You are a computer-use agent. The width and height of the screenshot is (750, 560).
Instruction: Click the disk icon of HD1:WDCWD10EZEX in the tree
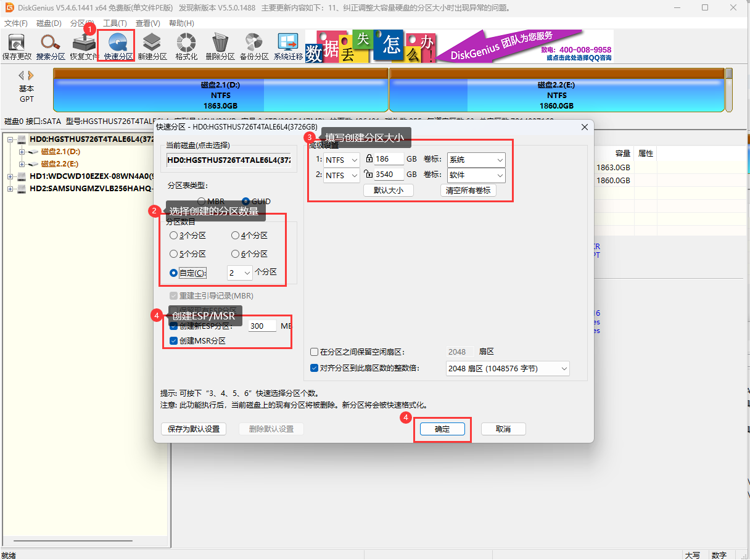(x=22, y=176)
